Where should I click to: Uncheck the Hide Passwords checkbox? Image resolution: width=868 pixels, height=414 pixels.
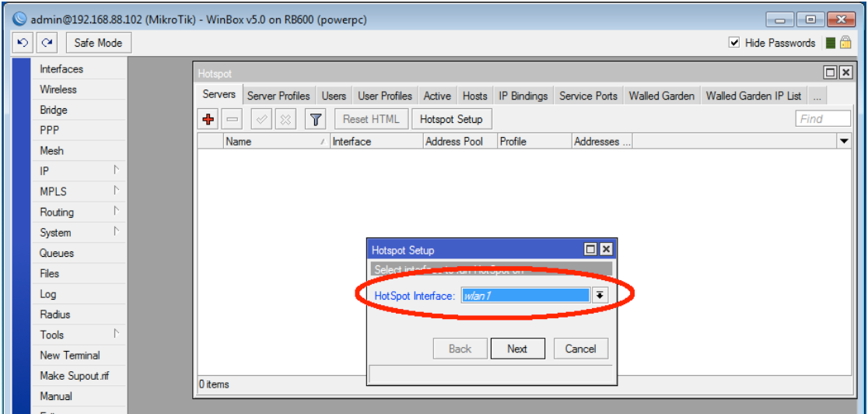point(734,43)
